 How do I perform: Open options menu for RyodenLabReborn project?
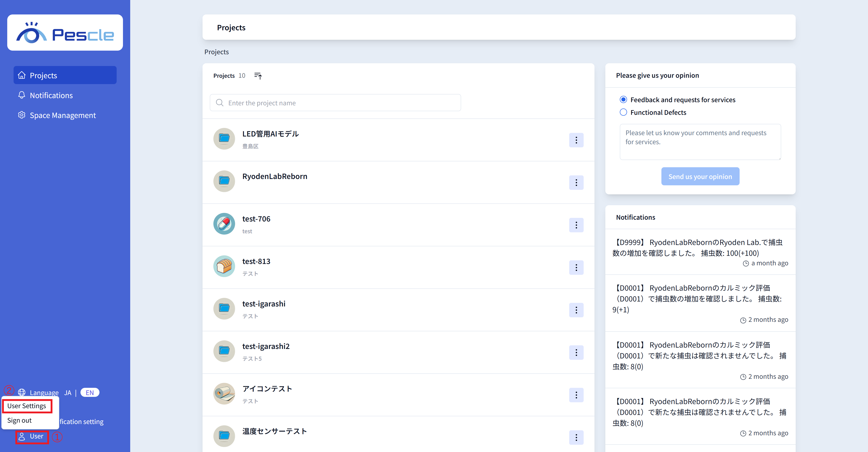[576, 183]
